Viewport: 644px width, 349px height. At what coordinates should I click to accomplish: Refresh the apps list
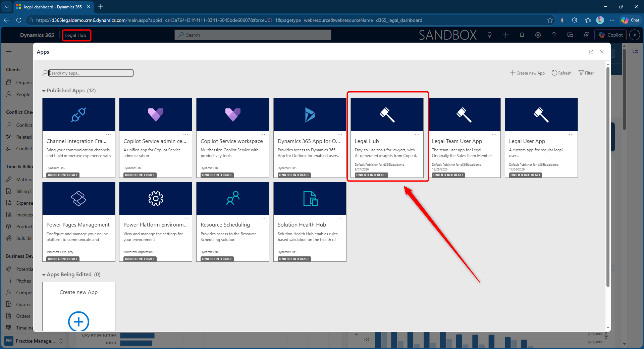click(x=561, y=73)
